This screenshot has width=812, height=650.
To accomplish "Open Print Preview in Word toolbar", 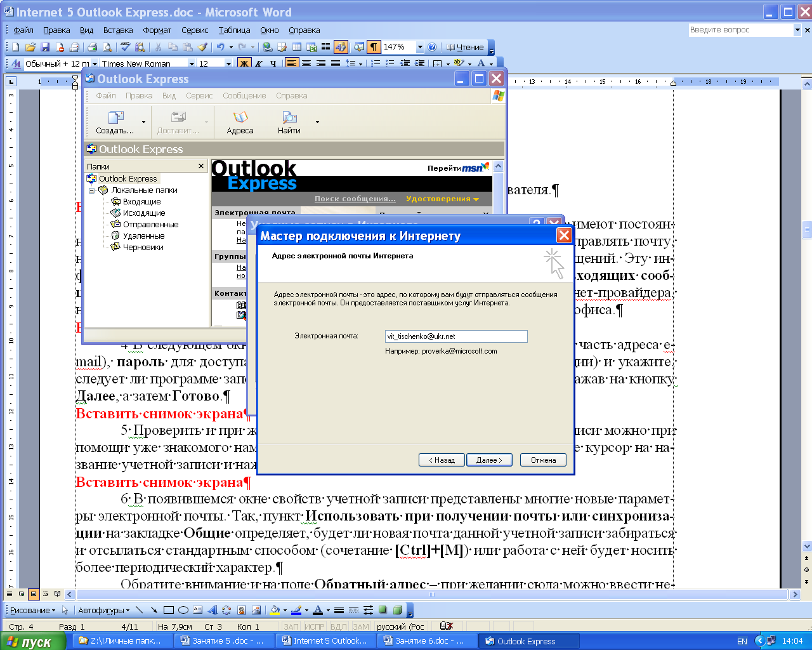I will click(107, 47).
